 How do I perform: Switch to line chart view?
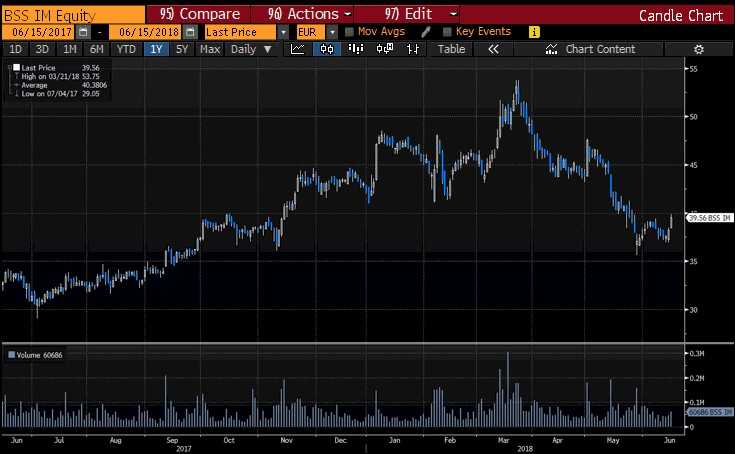[298, 49]
